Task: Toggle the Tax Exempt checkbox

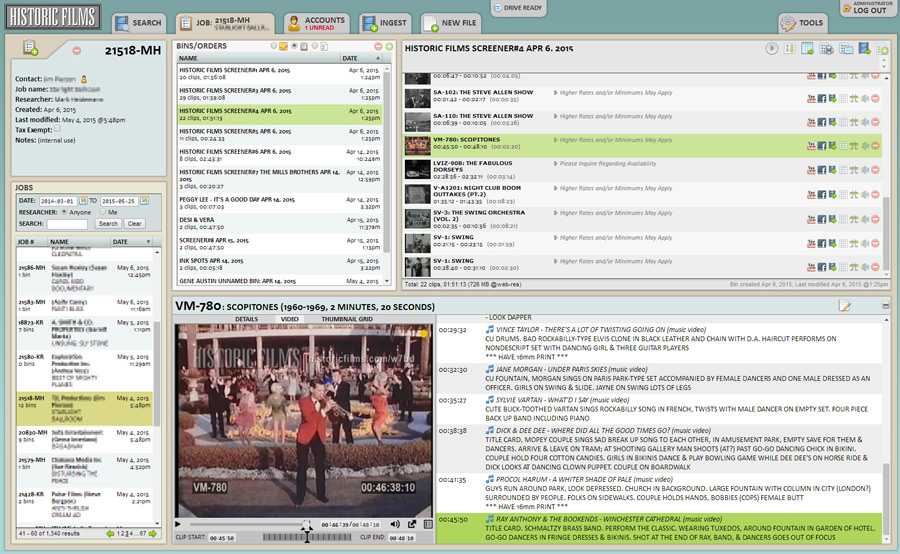Action: [57, 129]
